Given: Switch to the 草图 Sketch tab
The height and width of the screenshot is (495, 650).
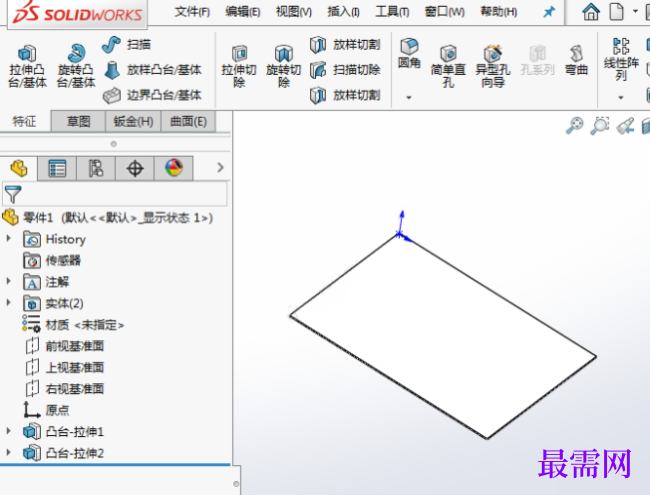Looking at the screenshot, I should [x=78, y=121].
